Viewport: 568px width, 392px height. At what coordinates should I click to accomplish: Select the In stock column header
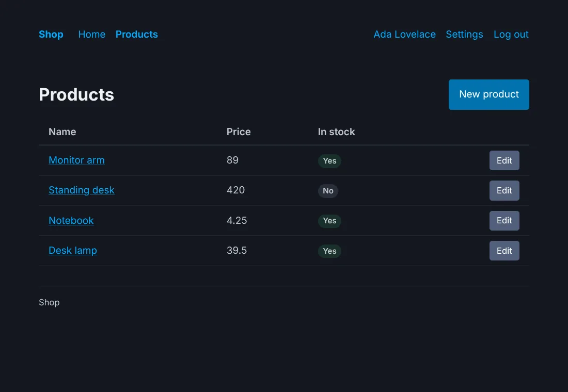point(337,132)
